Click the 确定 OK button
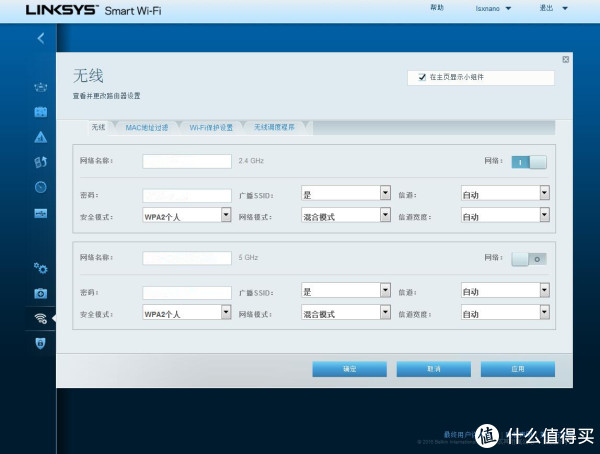 point(349,369)
